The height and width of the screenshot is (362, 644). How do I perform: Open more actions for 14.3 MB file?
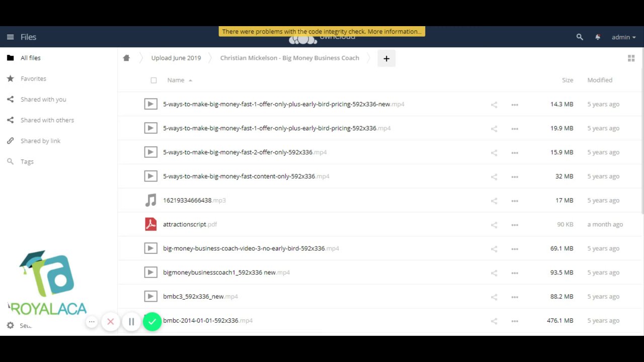click(x=515, y=105)
